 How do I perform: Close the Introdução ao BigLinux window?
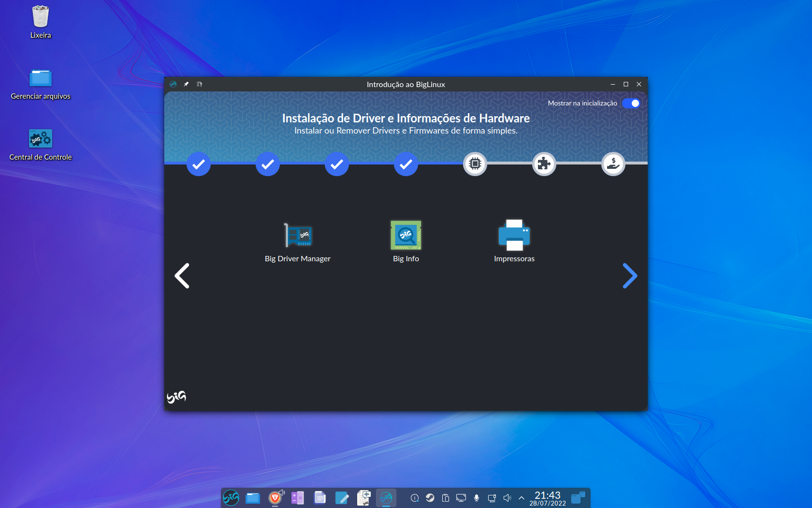click(x=639, y=84)
